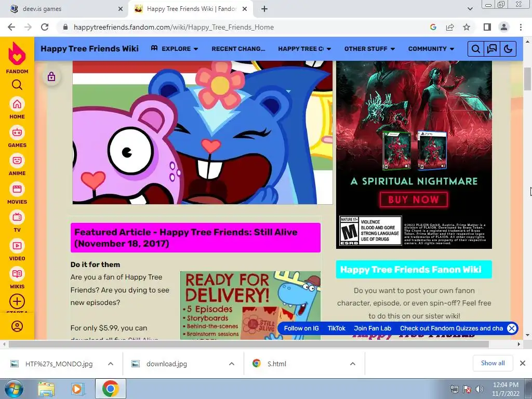Click the Happy Tree Friends Wiki title
The width and height of the screenshot is (532, 399).
click(x=89, y=49)
